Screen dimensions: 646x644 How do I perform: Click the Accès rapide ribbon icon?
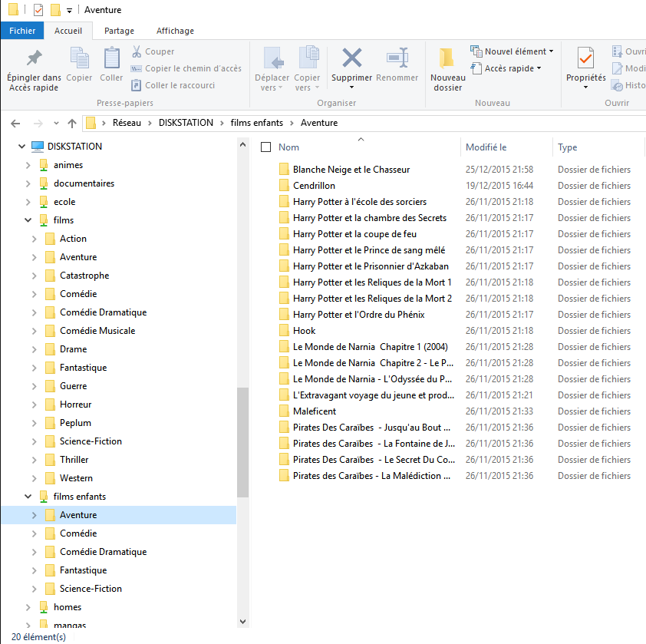[x=476, y=68]
